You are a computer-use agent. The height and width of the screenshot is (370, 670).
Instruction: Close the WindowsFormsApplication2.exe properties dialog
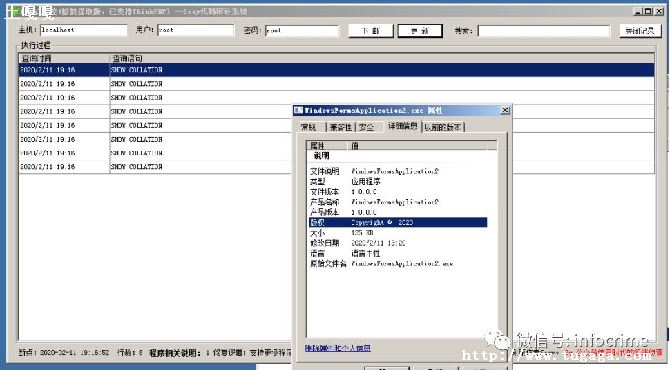pyautogui.click(x=505, y=110)
